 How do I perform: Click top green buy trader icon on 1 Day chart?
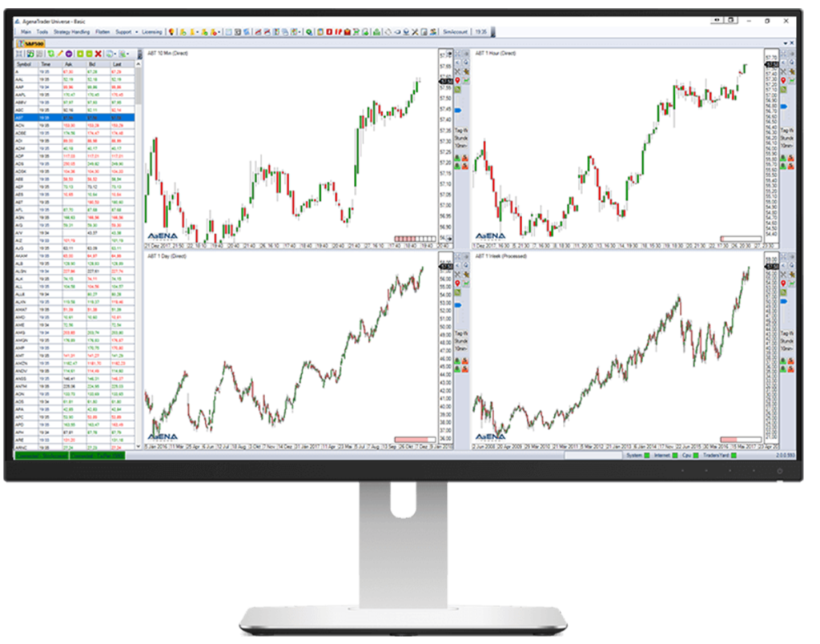click(x=457, y=361)
